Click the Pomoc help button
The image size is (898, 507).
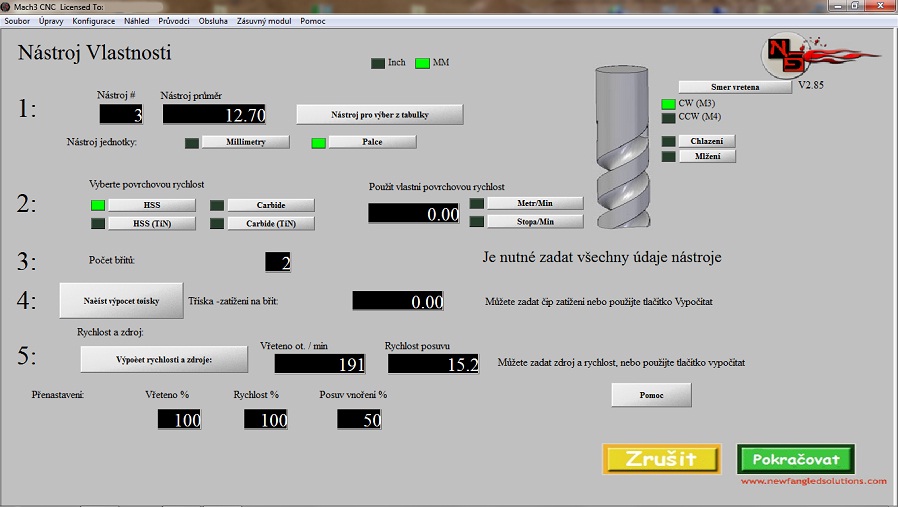click(x=651, y=395)
